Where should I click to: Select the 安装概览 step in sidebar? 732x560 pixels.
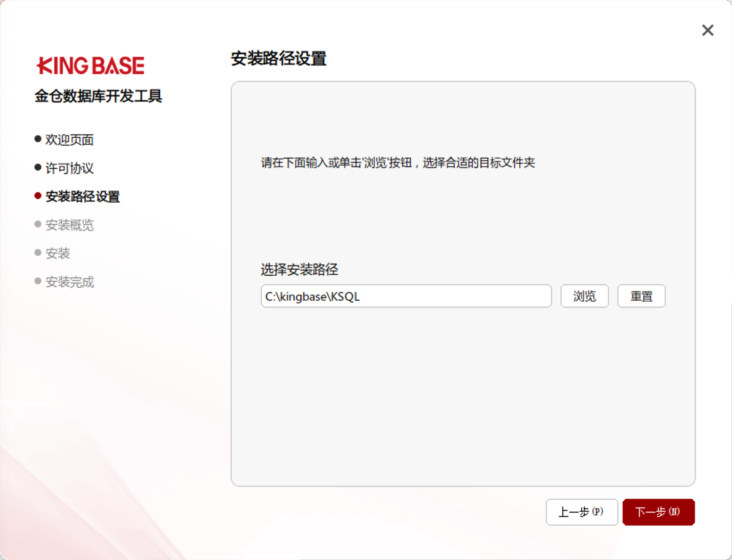coord(69,225)
